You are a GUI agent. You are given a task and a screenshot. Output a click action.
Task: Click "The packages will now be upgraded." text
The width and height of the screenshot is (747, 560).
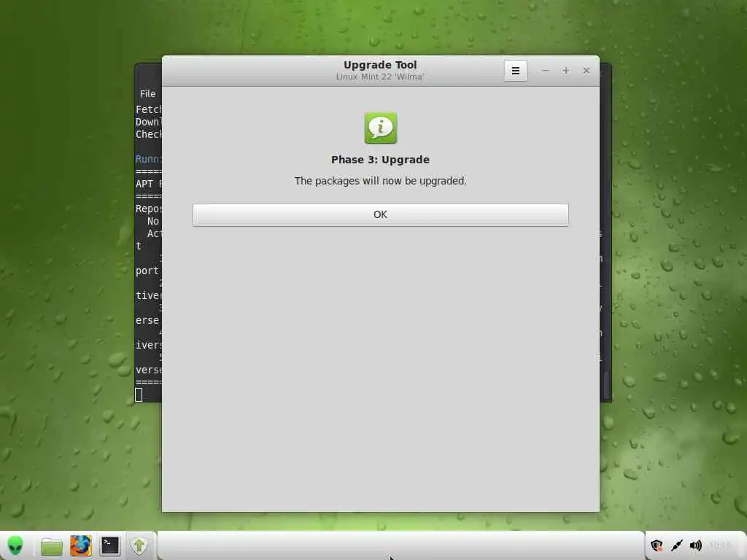coord(380,181)
